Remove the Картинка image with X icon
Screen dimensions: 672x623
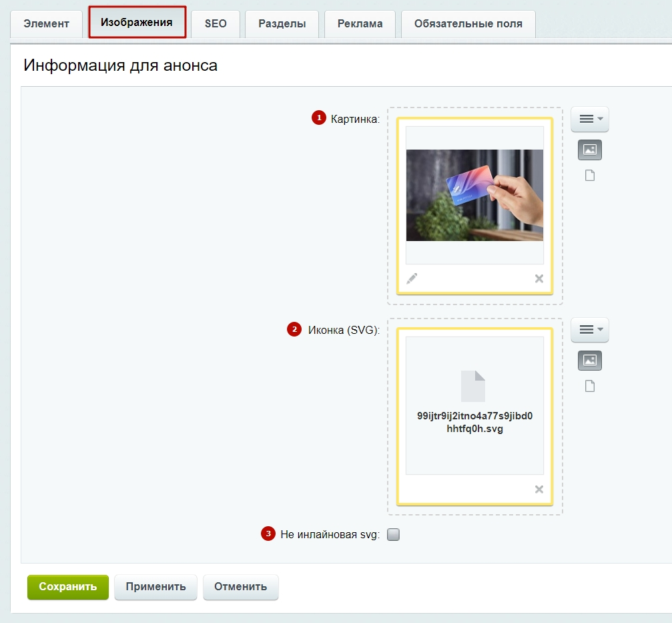539,278
